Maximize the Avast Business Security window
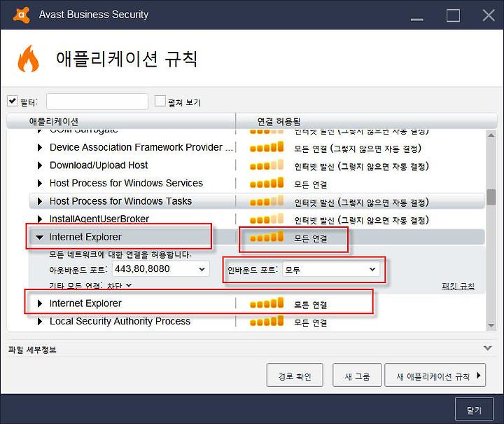 tap(453, 15)
